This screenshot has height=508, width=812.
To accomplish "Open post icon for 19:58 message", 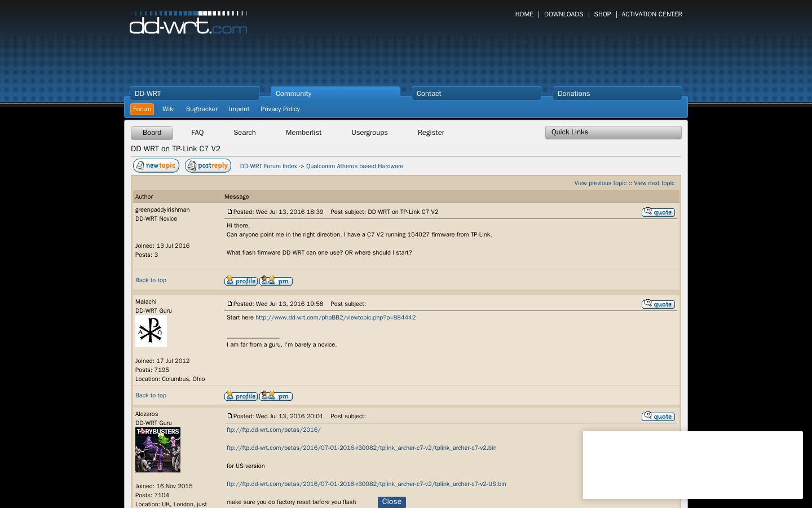I will pyautogui.click(x=230, y=304).
